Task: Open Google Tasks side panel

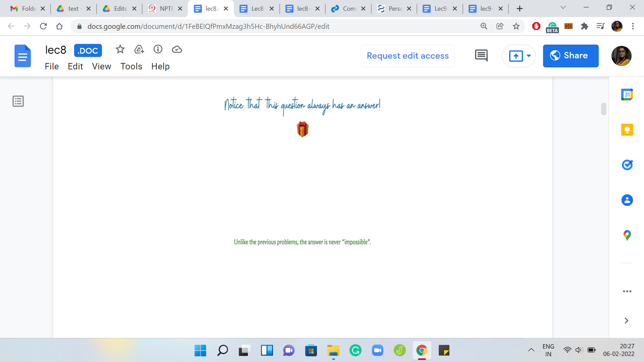Action: (x=627, y=165)
